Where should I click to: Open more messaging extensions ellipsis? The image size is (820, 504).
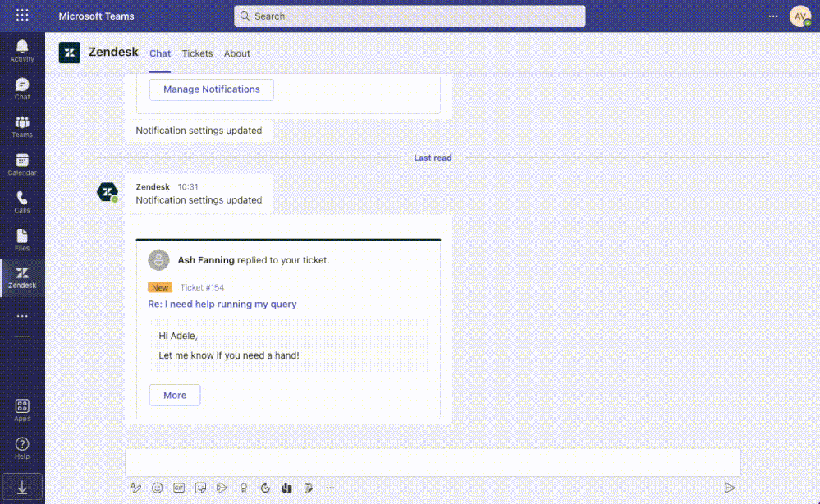pos(330,488)
